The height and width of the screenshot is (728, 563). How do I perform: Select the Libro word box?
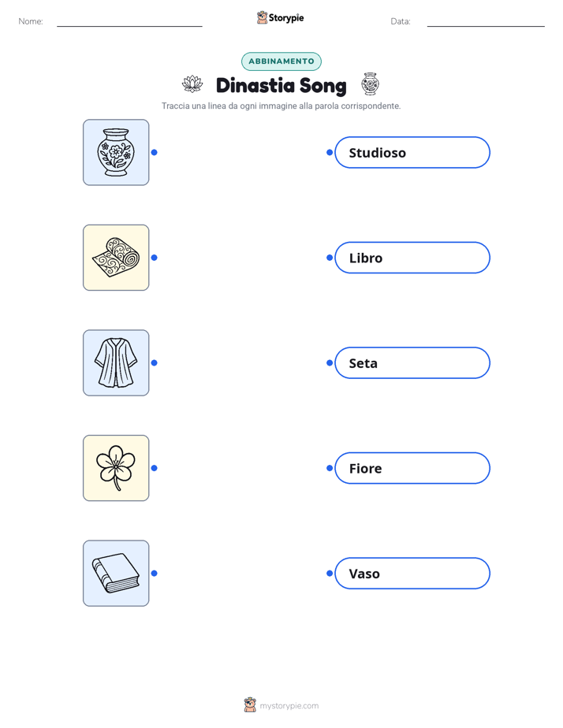[x=412, y=258]
